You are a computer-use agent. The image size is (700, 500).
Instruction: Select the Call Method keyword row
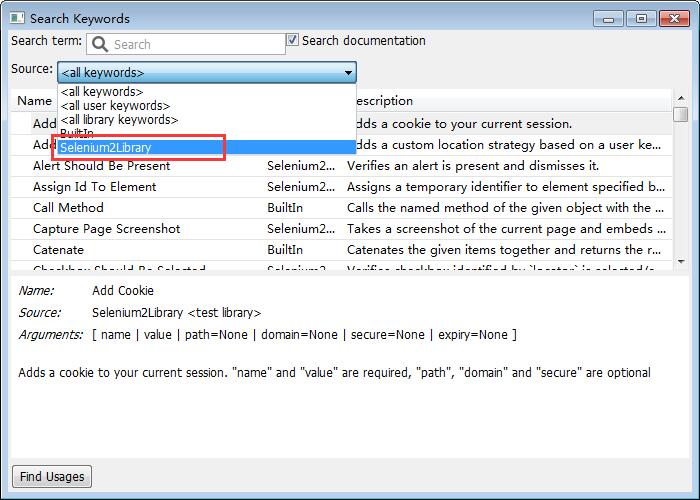[341, 208]
